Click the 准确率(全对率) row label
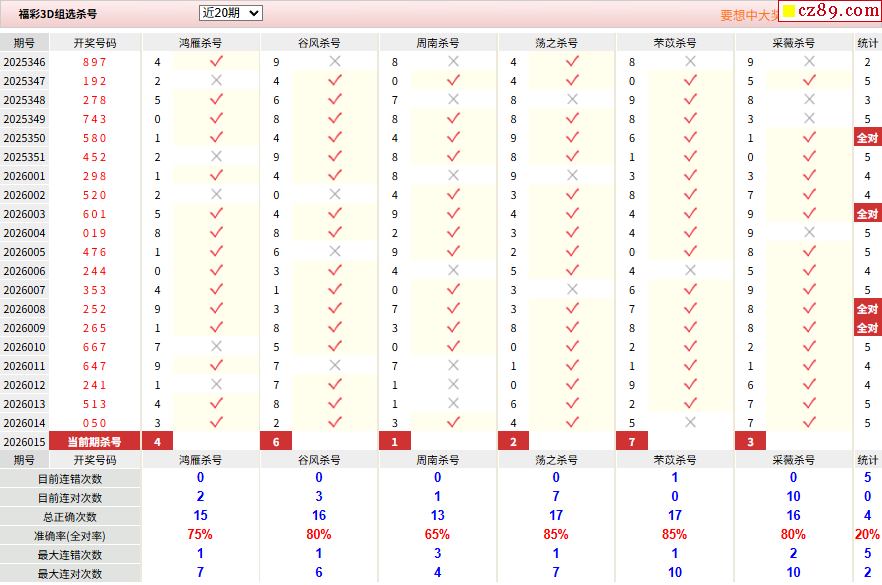Screen dimensions: 882x585 pyautogui.click(x=71, y=536)
